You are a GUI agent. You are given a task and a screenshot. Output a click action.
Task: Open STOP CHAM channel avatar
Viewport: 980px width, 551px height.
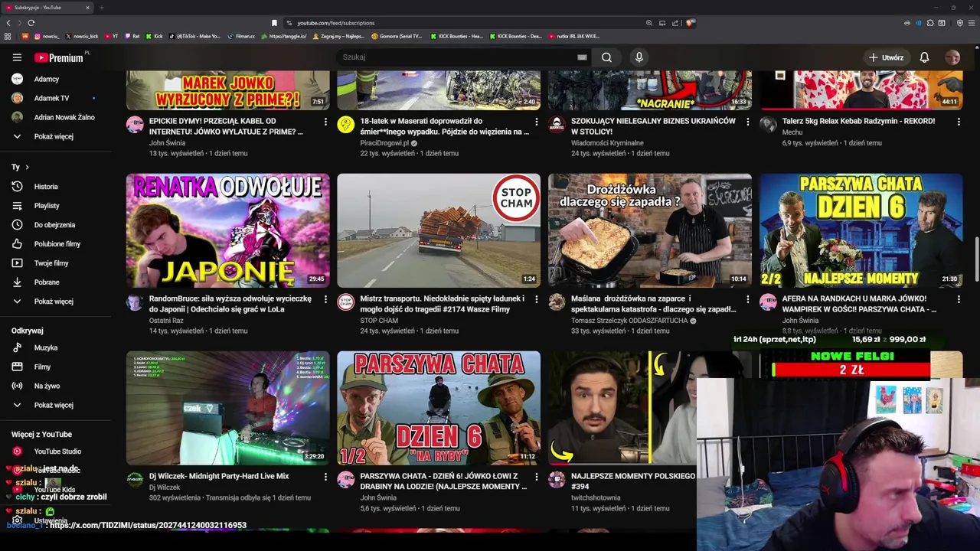pyautogui.click(x=345, y=302)
